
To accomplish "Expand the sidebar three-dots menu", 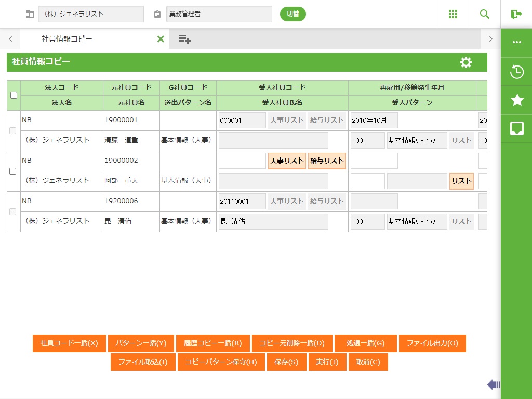I will [516, 43].
